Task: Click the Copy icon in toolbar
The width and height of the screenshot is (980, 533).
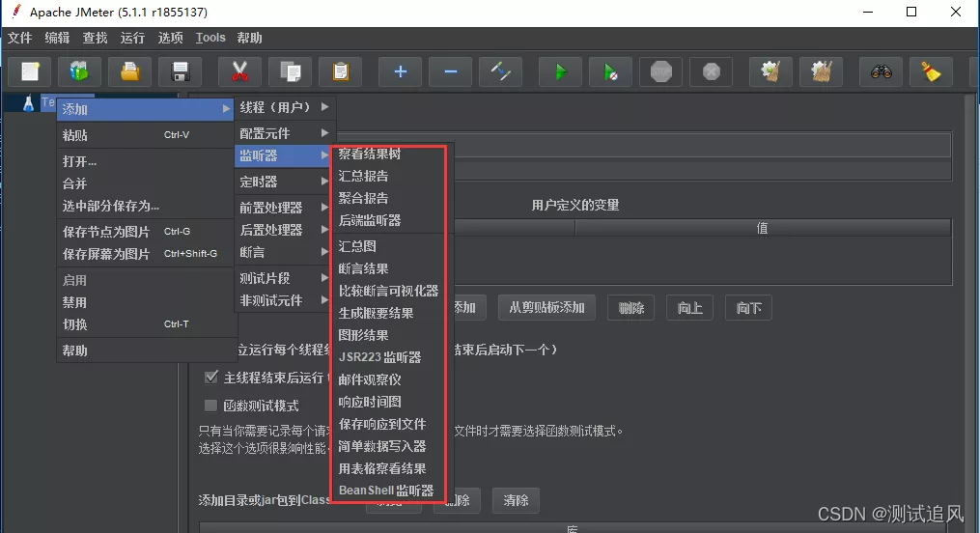Action: (290, 71)
